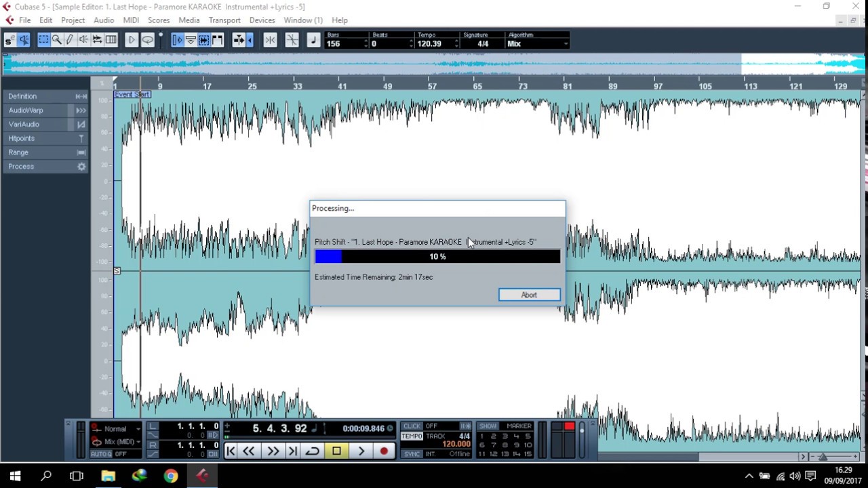Toggle the Snap icon in toolbar

238,41
